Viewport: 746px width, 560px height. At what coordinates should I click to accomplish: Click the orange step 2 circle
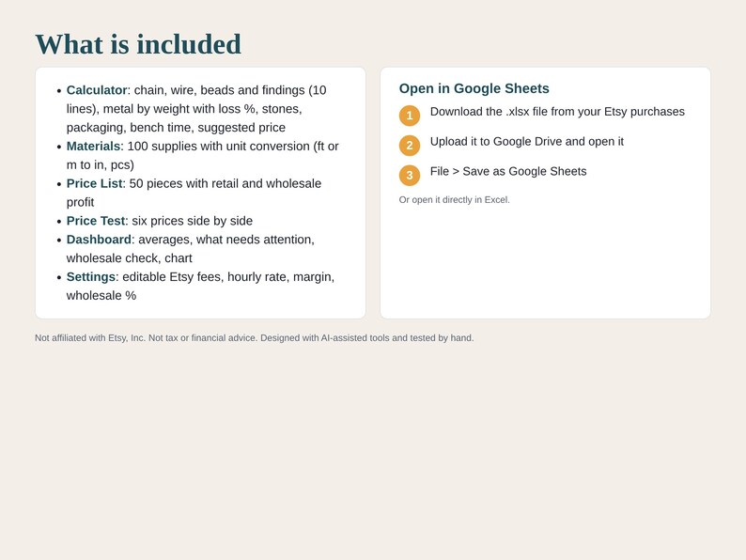click(410, 146)
